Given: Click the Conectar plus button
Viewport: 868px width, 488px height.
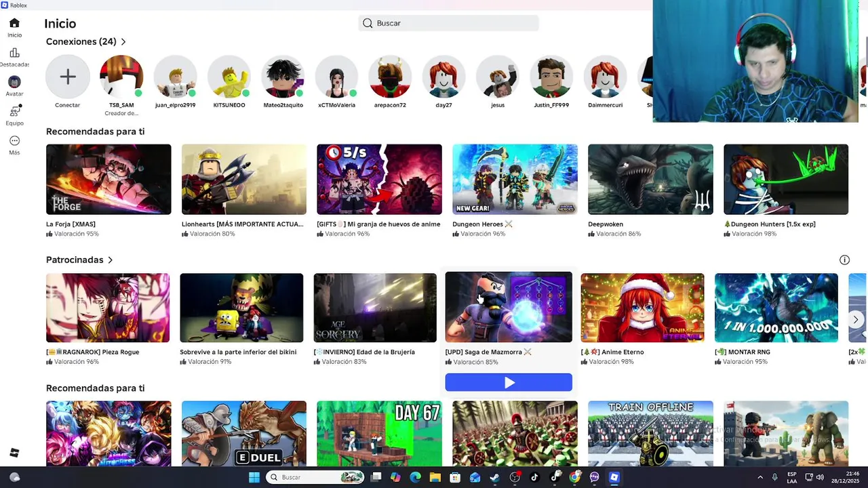Looking at the screenshot, I should click(68, 77).
